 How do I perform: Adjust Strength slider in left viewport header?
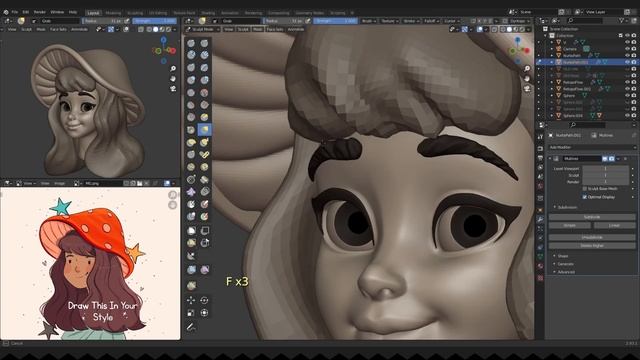pyautogui.click(x=154, y=21)
